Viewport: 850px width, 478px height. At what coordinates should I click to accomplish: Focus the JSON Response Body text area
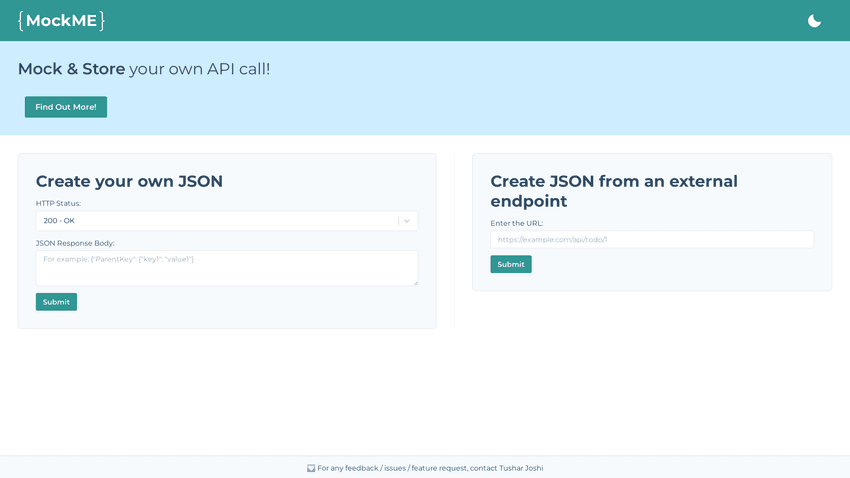pyautogui.click(x=226, y=268)
